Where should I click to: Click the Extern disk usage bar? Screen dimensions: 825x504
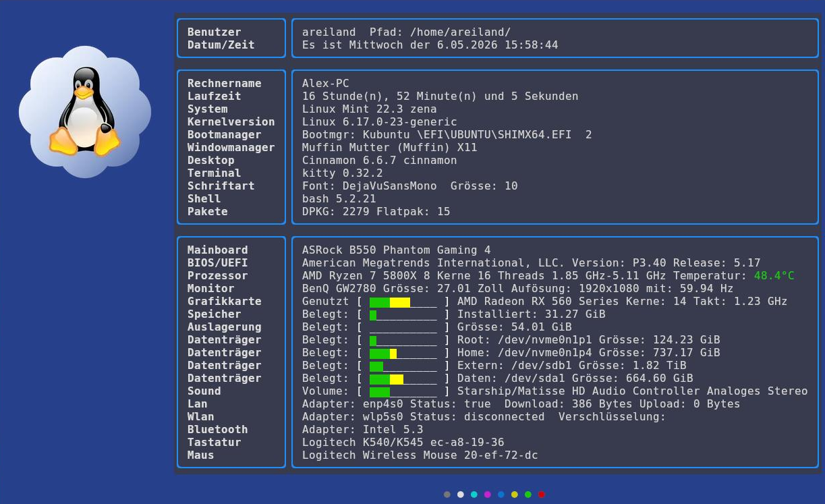coord(403,366)
